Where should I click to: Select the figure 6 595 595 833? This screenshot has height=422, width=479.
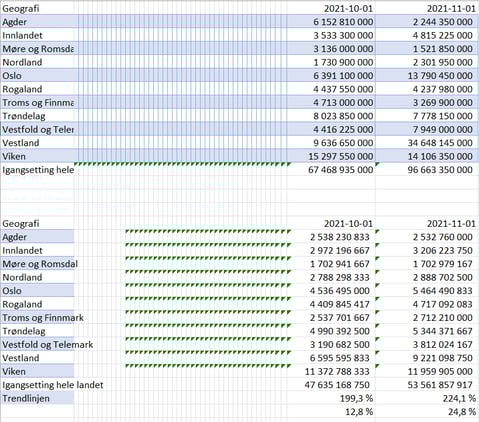point(340,358)
